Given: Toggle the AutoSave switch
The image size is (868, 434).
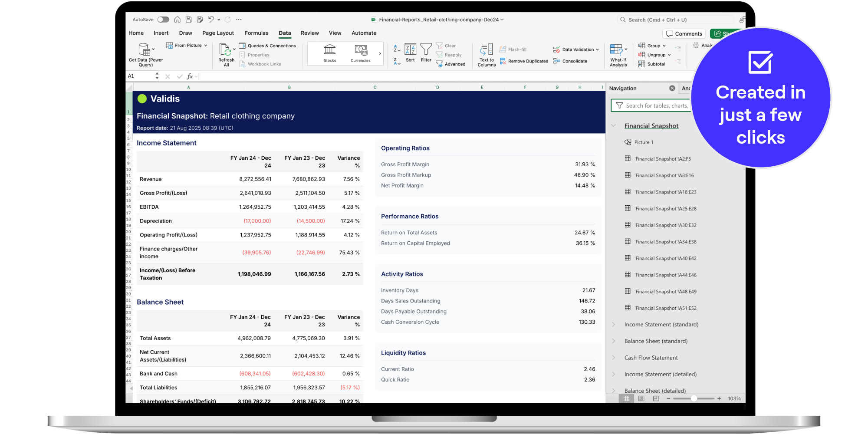Looking at the screenshot, I should [163, 20].
